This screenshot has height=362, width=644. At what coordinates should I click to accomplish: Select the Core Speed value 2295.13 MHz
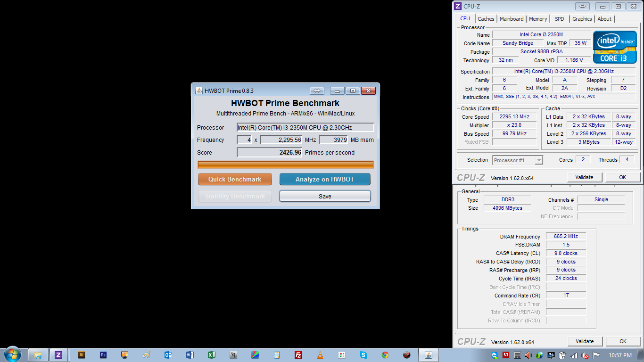coord(515,117)
